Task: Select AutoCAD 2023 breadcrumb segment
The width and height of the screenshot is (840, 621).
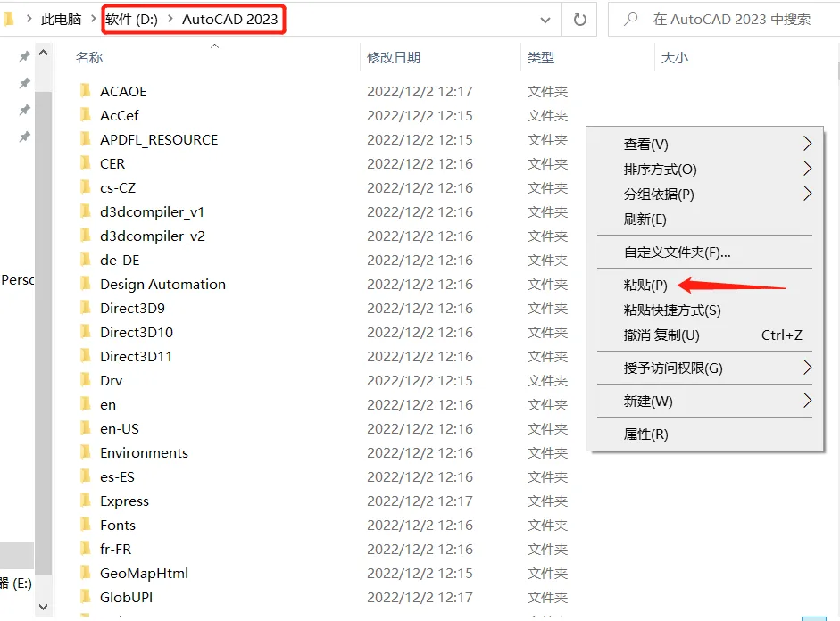Action: pyautogui.click(x=229, y=20)
